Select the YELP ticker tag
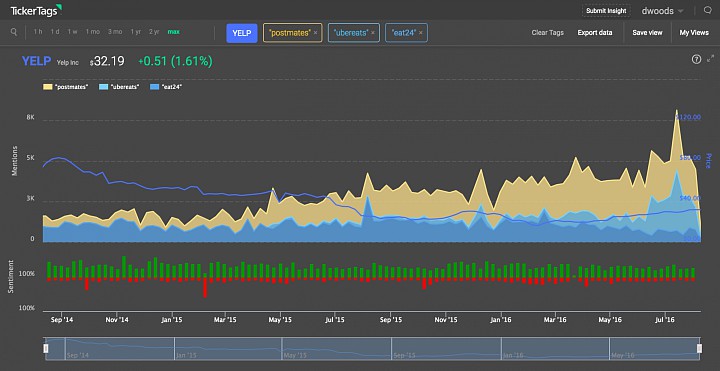This screenshot has width=720, height=371. (x=242, y=33)
